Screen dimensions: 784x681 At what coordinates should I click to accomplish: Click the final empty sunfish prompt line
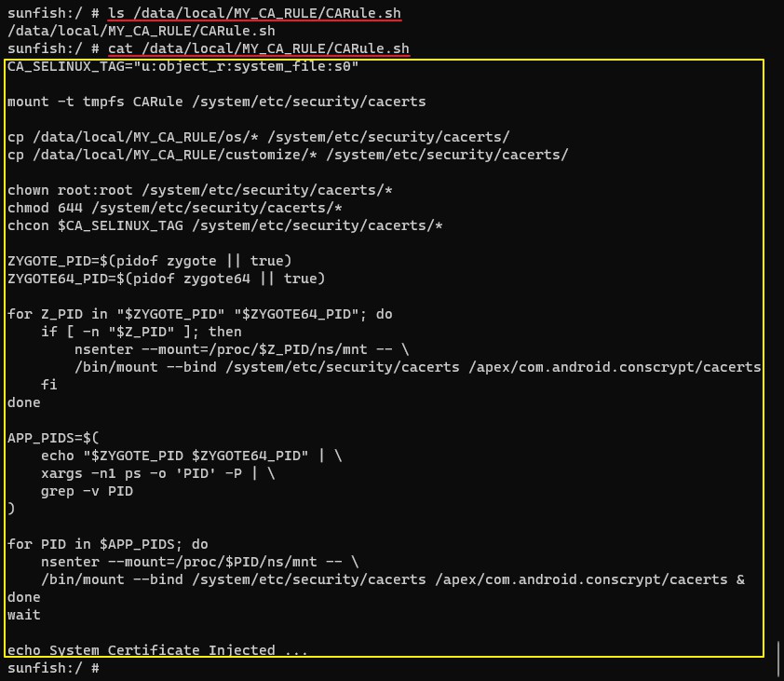pyautogui.click(x=53, y=668)
